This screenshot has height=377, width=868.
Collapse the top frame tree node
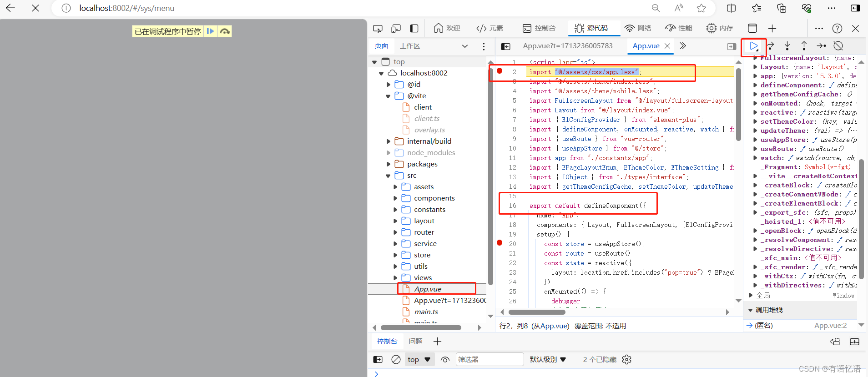point(374,62)
